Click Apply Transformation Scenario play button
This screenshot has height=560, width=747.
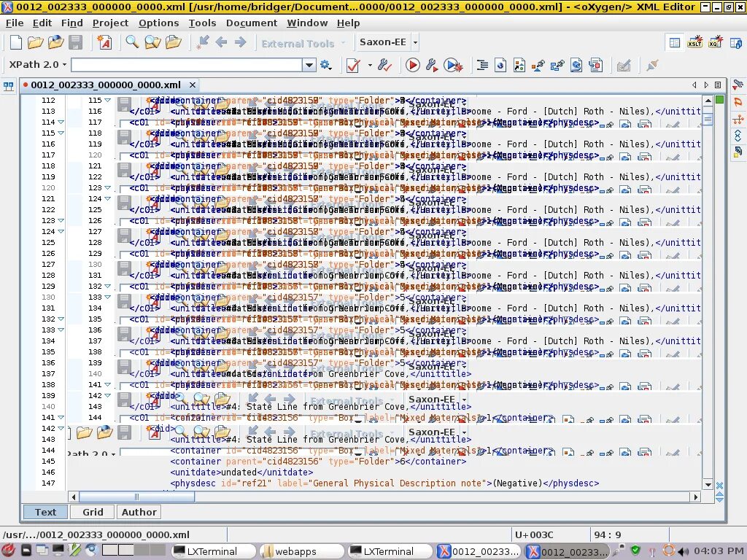point(413,65)
